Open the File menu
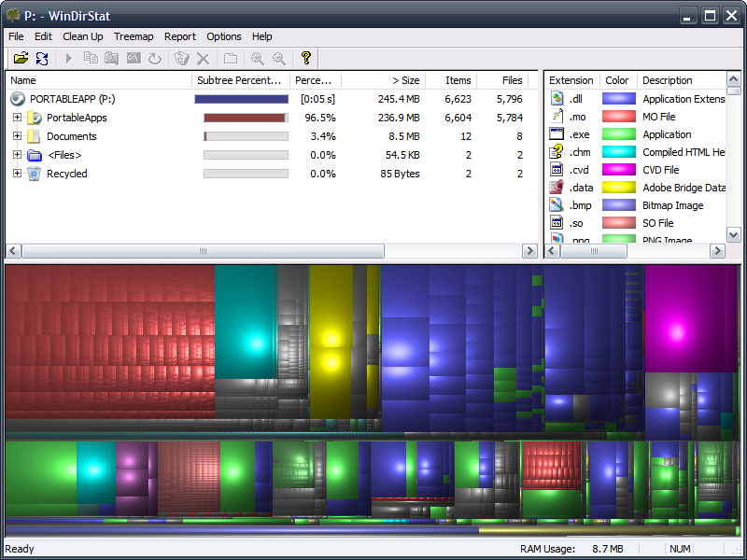The height and width of the screenshot is (560, 747). [16, 36]
